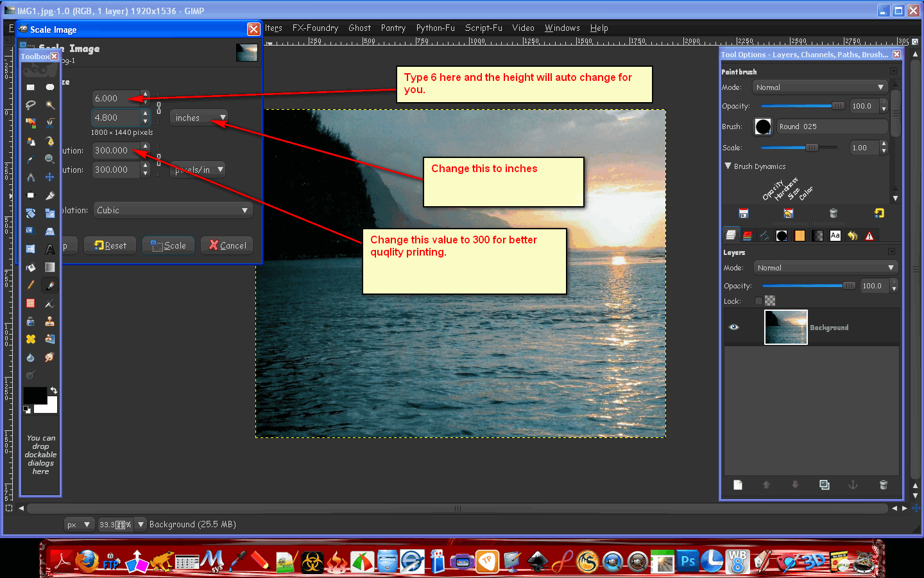The height and width of the screenshot is (578, 924).
Task: Select the Rectangle Select tool in Toolbox
Action: [x=30, y=87]
